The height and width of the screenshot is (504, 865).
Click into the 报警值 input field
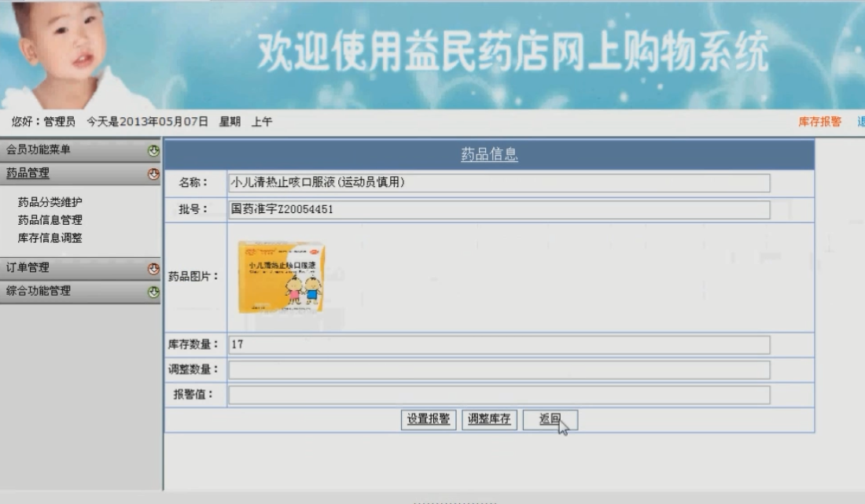[499, 395]
